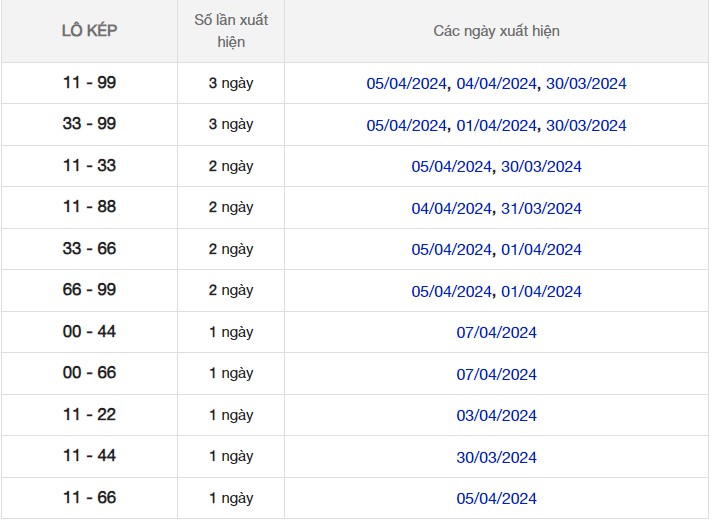The height and width of the screenshot is (520, 712).
Task: Click the 3 ngày count in 11 - 99 row
Action: tap(230, 83)
